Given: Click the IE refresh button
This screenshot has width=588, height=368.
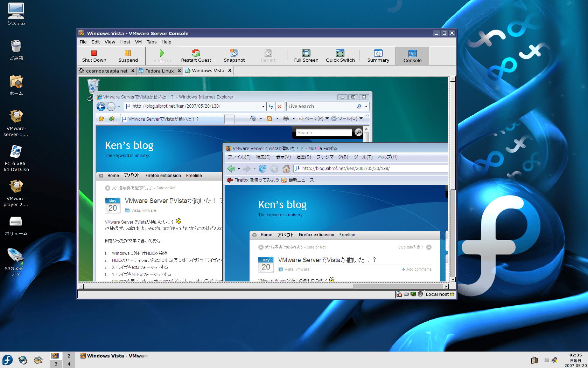Looking at the screenshot, I should (x=271, y=106).
